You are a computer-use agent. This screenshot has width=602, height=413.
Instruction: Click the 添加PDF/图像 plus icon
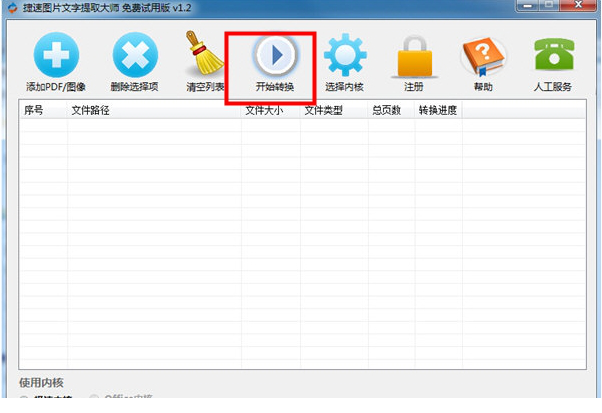click(56, 55)
